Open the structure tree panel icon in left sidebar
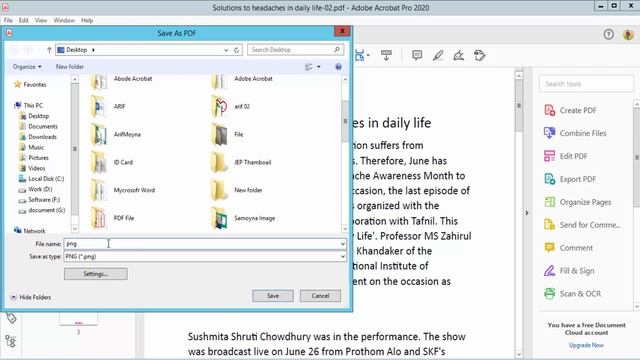 pyautogui.click(x=11, y=341)
